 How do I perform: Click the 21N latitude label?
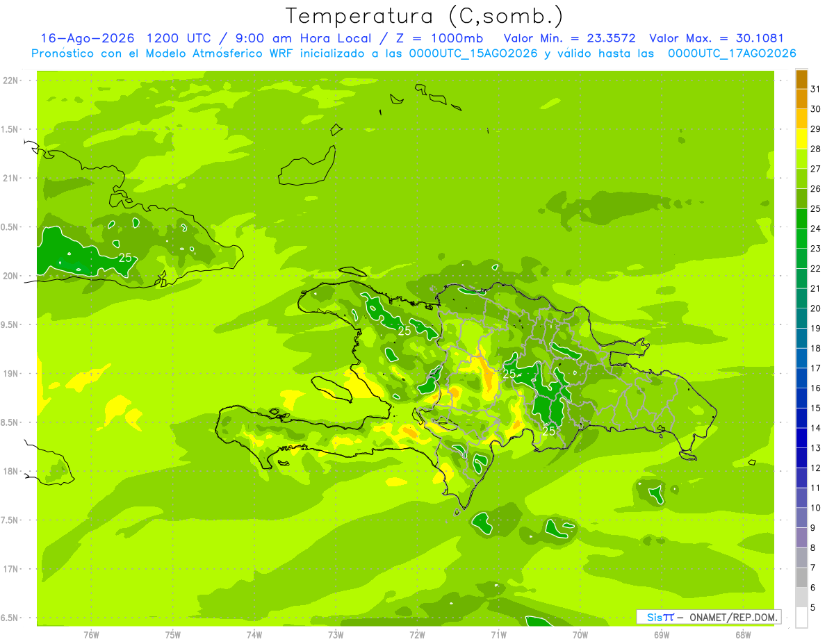pyautogui.click(x=11, y=179)
